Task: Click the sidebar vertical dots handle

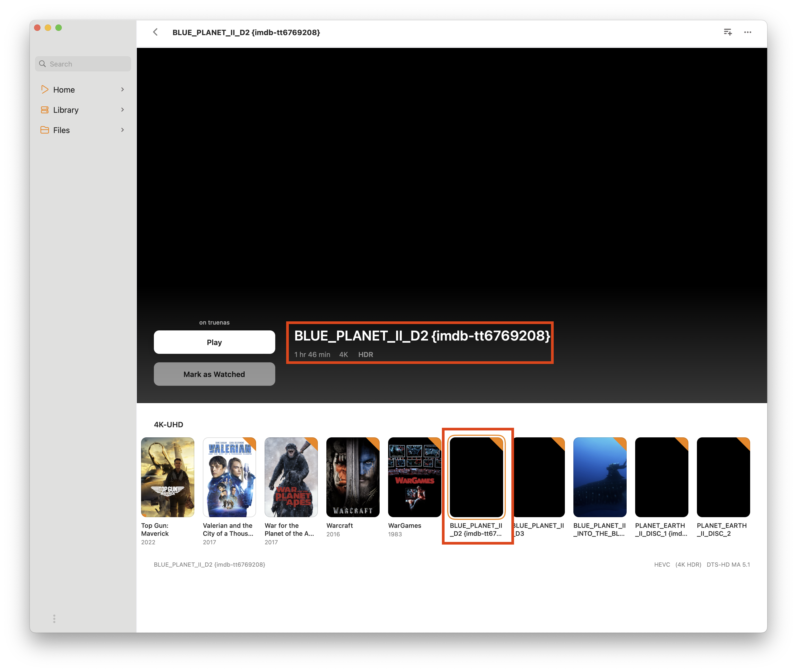Action: tap(54, 619)
